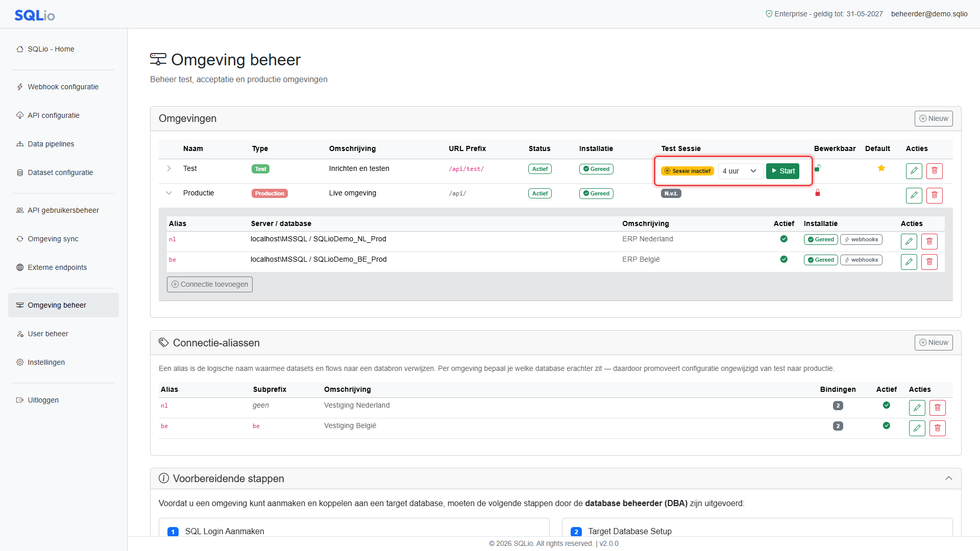This screenshot has height=551, width=980.
Task: Open API configuratie in sidebar
Action: pyautogui.click(x=63, y=115)
